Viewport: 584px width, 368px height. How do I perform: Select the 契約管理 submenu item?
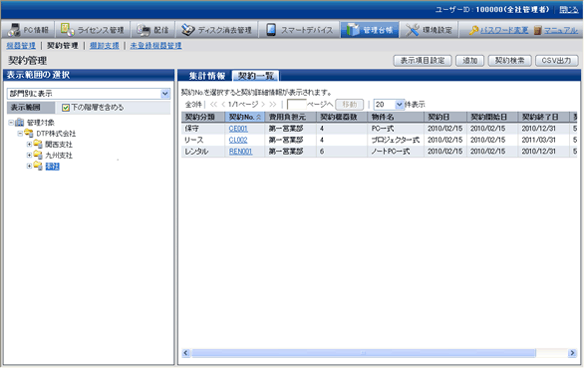point(63,45)
